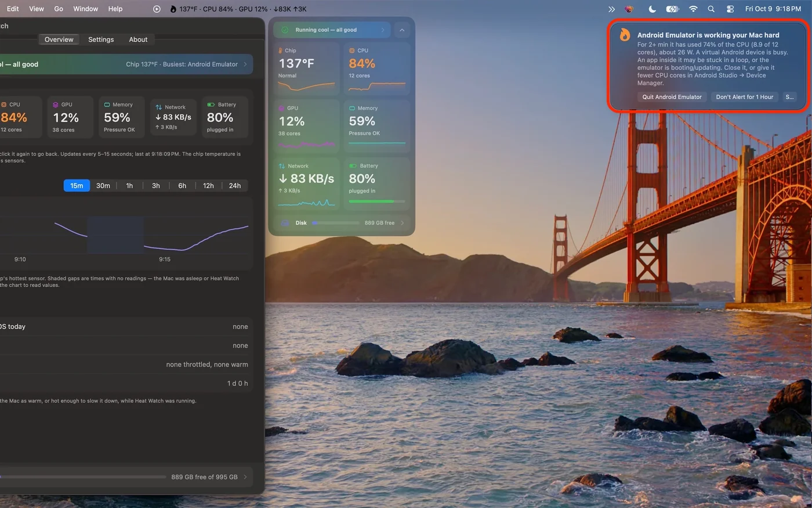
Task: Switch to the Settings tab
Action: 101,39
